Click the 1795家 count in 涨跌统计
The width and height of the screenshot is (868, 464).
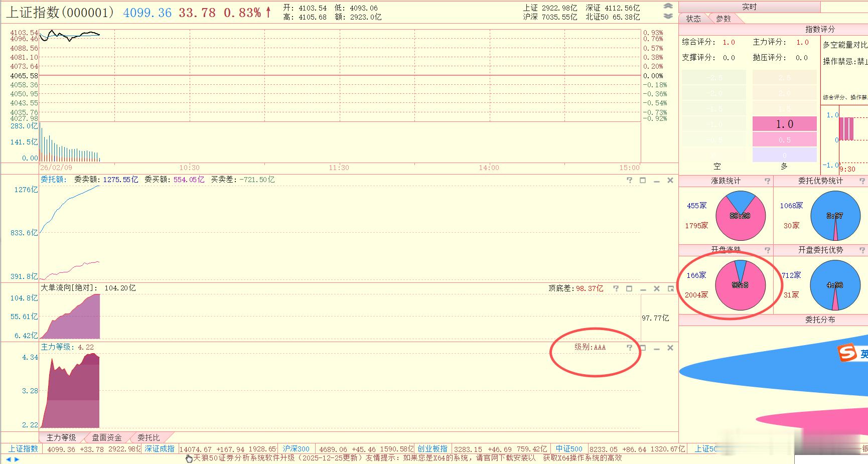tap(696, 226)
